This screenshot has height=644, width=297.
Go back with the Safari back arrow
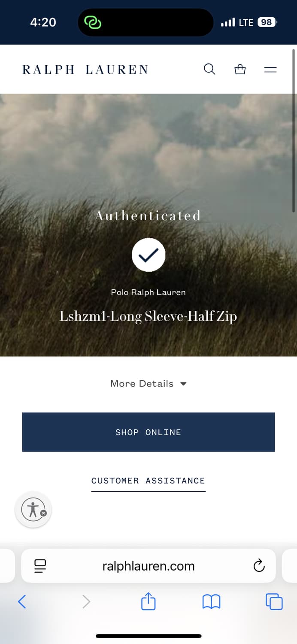22,601
